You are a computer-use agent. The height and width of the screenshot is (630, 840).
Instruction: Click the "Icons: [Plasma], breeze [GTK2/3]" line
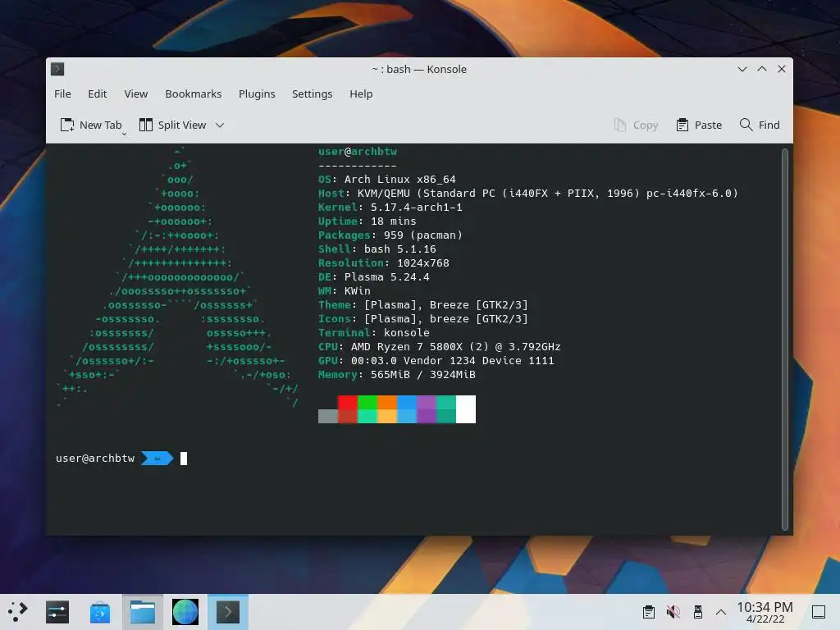point(423,319)
